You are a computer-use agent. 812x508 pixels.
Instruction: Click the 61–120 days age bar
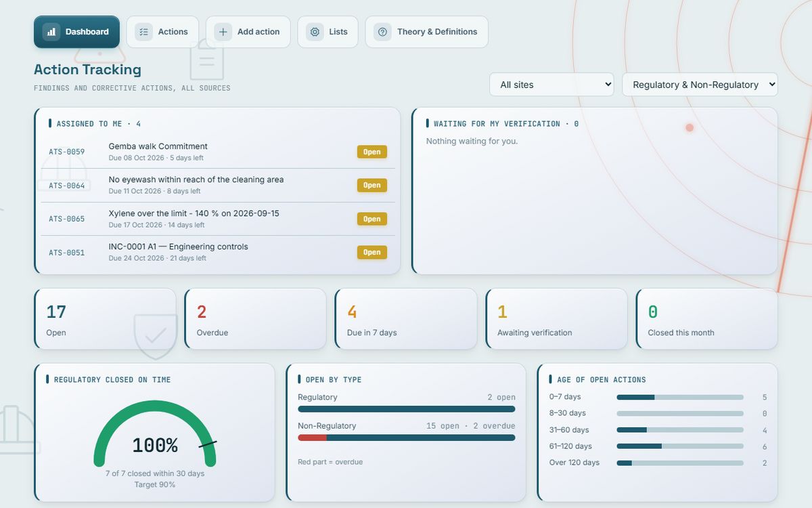pos(680,446)
